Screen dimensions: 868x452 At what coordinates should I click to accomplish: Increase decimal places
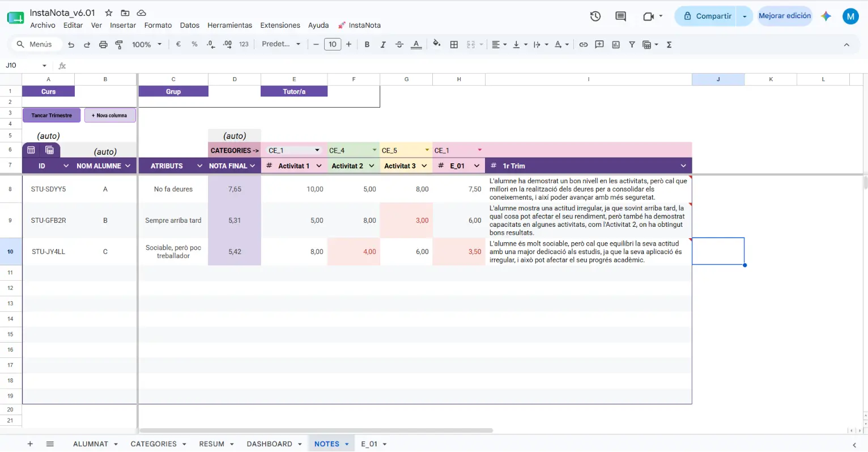click(x=227, y=44)
